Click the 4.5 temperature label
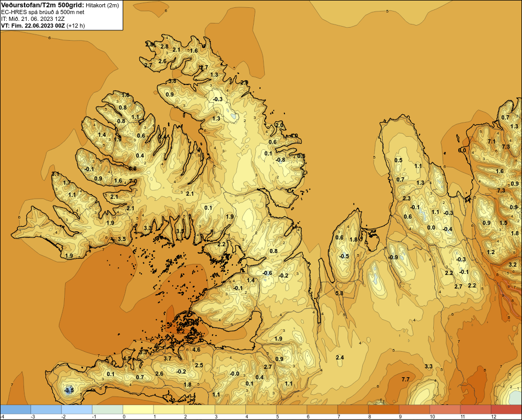522x420 pixels. (x=127, y=358)
